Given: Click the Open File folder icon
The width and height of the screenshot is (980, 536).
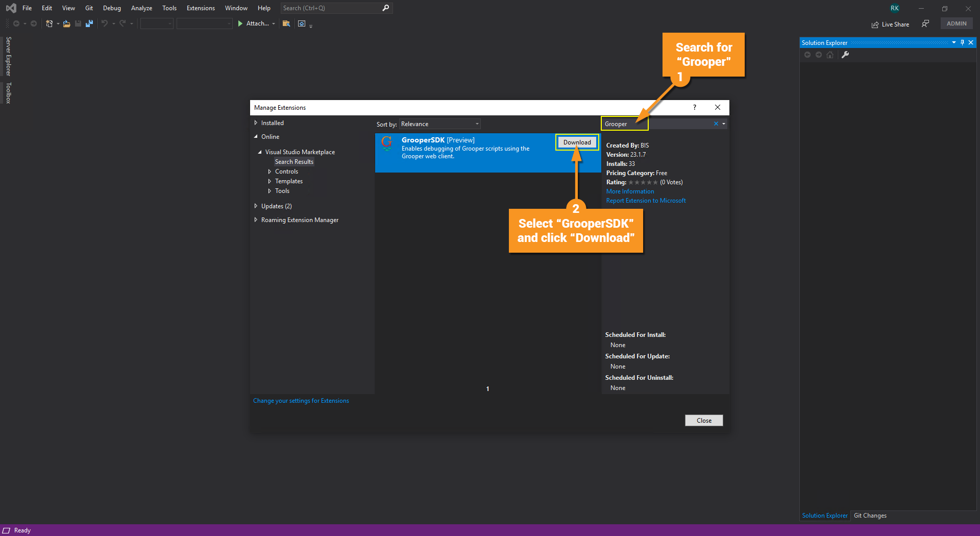Looking at the screenshot, I should [x=67, y=23].
